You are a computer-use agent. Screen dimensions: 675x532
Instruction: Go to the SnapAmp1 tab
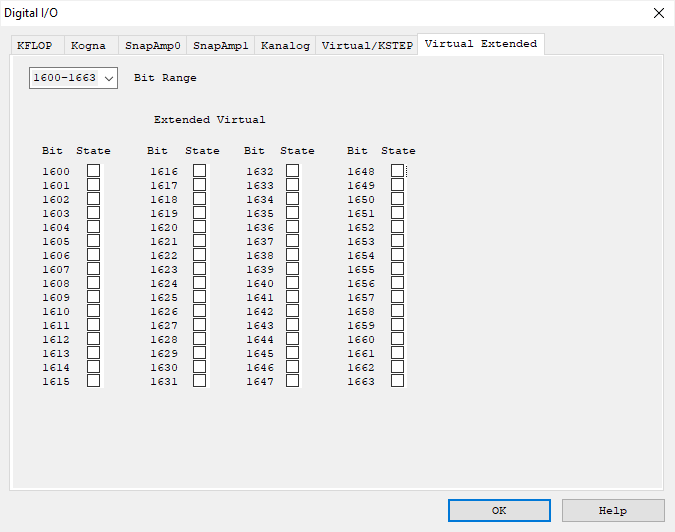(x=220, y=46)
